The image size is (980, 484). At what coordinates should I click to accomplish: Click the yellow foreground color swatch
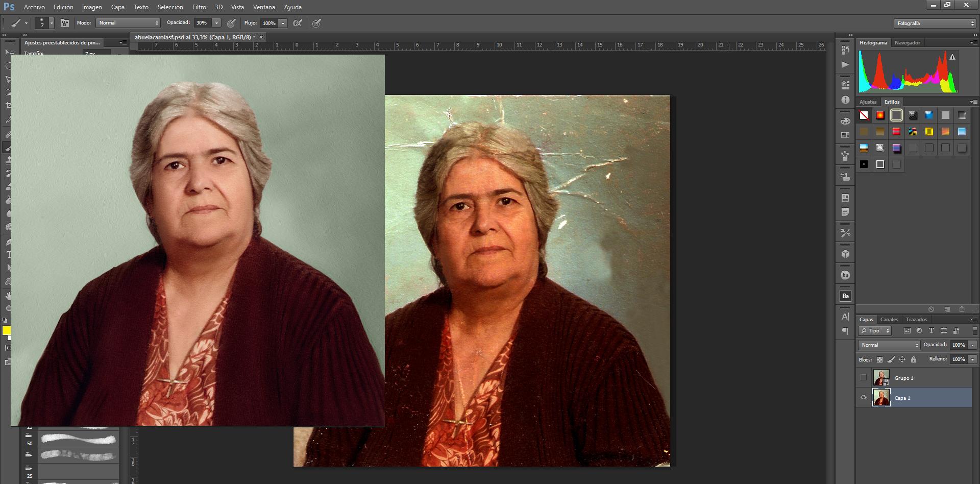pyautogui.click(x=8, y=331)
